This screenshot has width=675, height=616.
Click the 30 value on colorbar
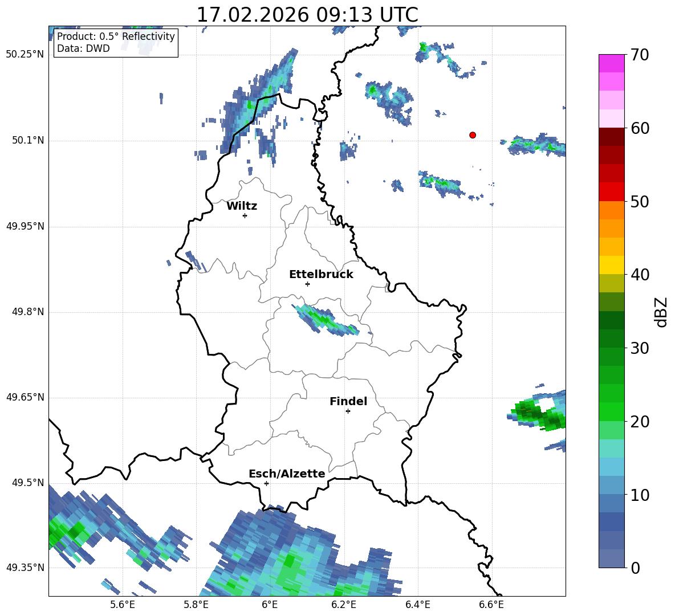[640, 348]
